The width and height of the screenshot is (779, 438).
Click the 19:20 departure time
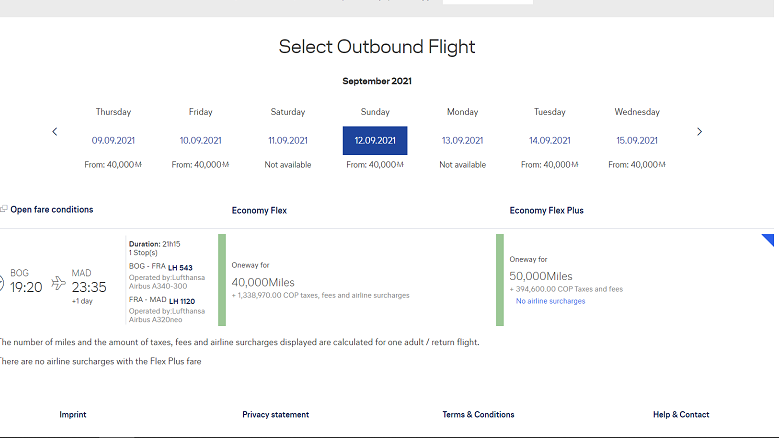(x=26, y=287)
